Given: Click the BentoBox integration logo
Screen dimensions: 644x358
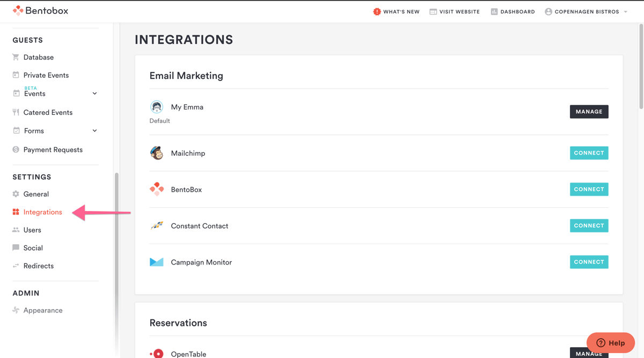Looking at the screenshot, I should click(x=157, y=189).
